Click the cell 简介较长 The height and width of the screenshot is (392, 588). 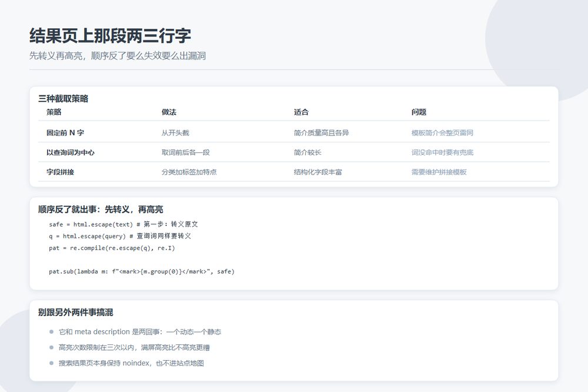(308, 152)
